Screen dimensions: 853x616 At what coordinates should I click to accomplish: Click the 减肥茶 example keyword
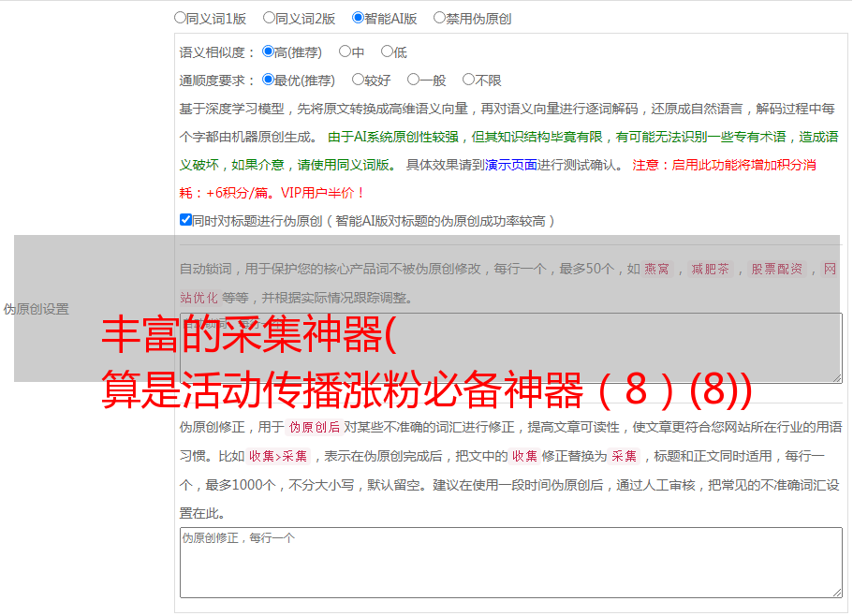click(x=711, y=269)
